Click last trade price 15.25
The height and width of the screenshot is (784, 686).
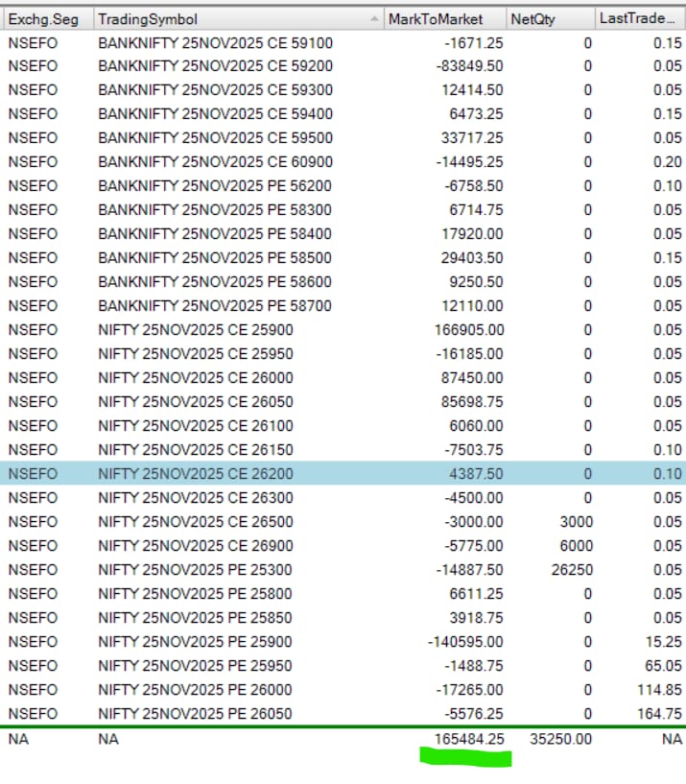point(664,642)
